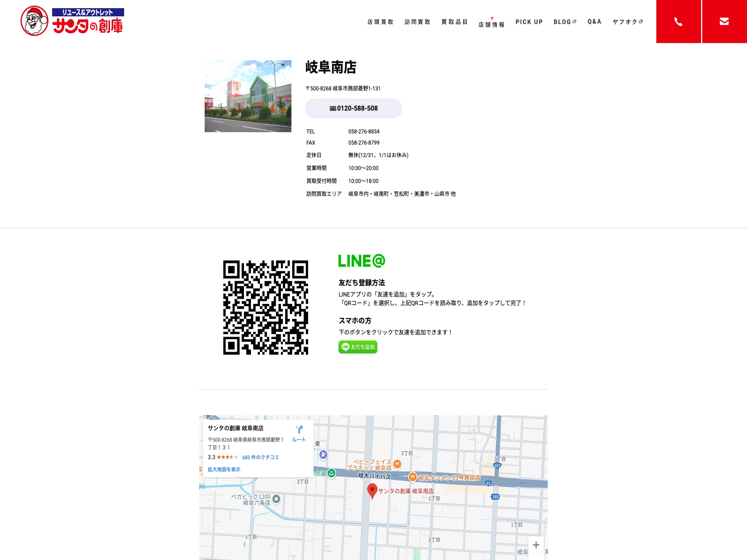Click FAX number 058-276-8799
The height and width of the screenshot is (560, 747).
tap(364, 143)
